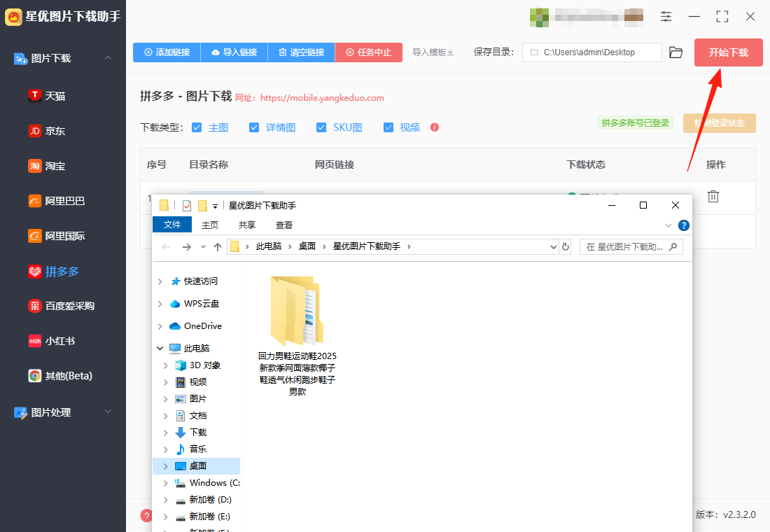Screen dimensions: 770x532
Task: Click the new folder quick-access icon
Action: [x=202, y=205]
